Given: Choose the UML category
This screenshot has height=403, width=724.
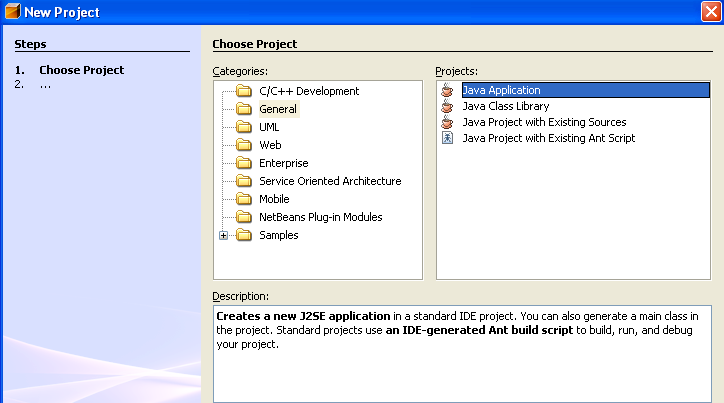Looking at the screenshot, I should pyautogui.click(x=269, y=127).
